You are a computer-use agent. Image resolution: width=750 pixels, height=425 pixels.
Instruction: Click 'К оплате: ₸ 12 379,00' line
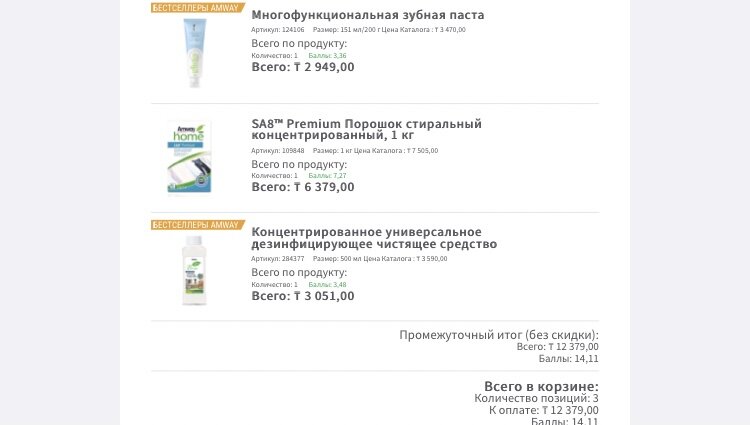543,410
